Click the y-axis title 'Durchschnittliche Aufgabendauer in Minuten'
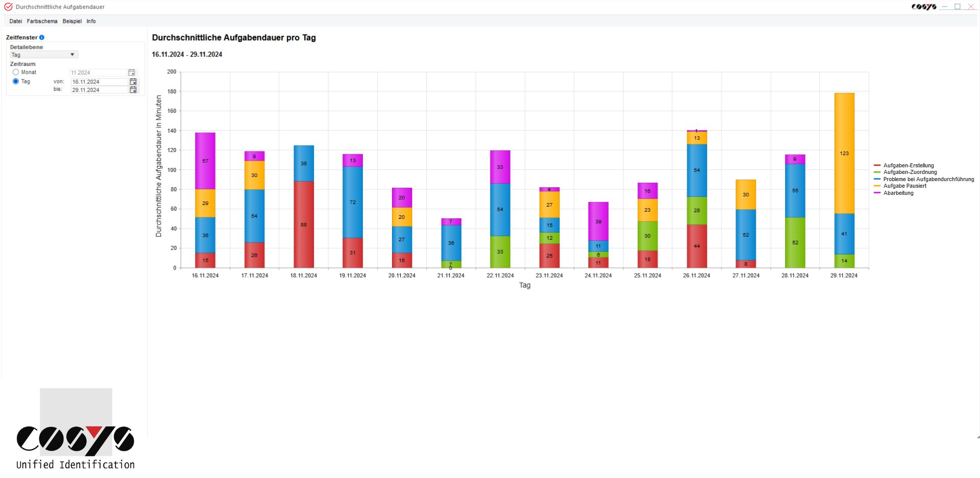This screenshot has width=980, height=478. (x=159, y=166)
